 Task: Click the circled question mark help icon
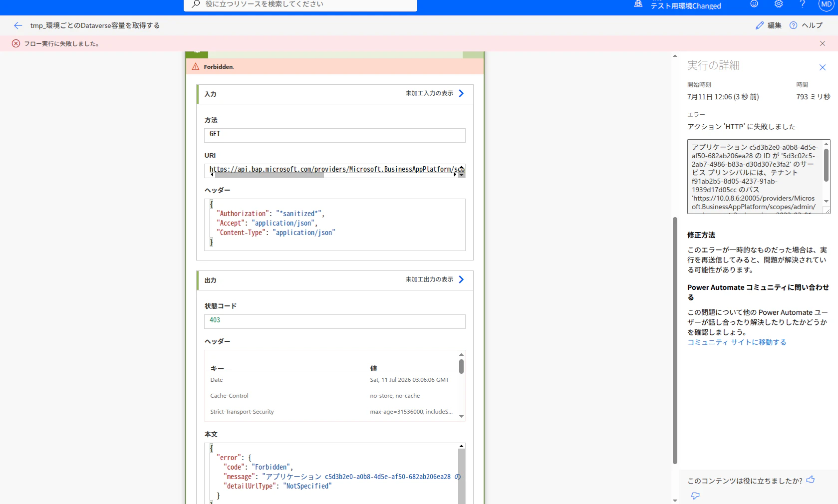pyautogui.click(x=794, y=25)
